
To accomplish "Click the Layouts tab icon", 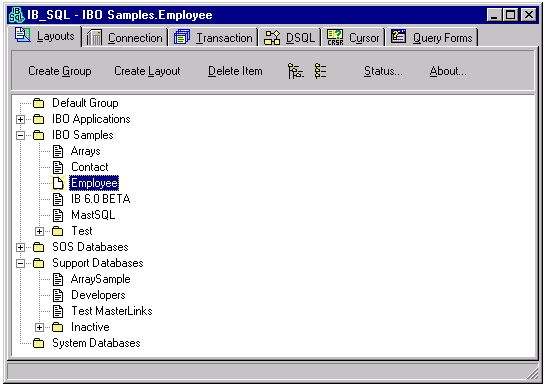I will pyautogui.click(x=23, y=35).
